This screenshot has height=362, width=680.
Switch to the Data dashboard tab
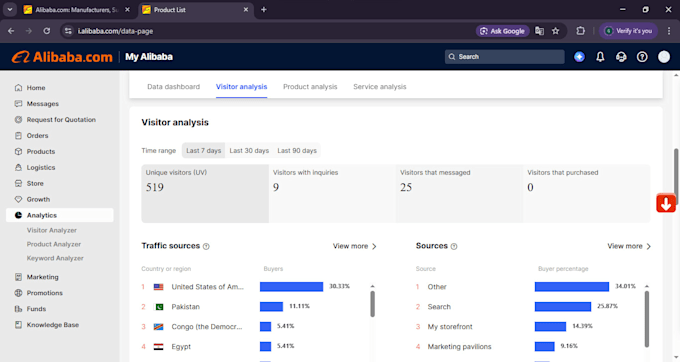point(173,87)
